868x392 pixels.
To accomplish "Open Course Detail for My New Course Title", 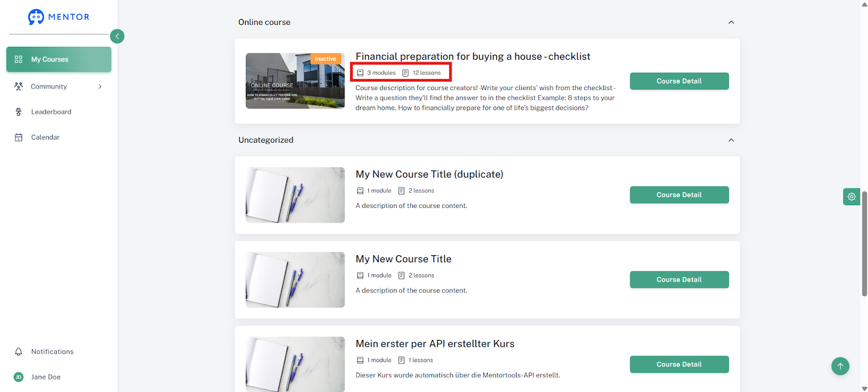I will [679, 280].
